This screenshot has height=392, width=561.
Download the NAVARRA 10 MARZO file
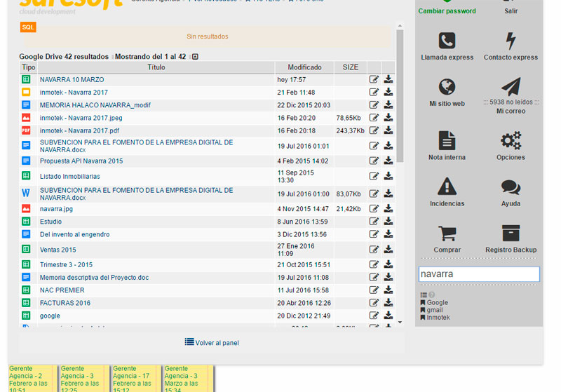click(388, 79)
